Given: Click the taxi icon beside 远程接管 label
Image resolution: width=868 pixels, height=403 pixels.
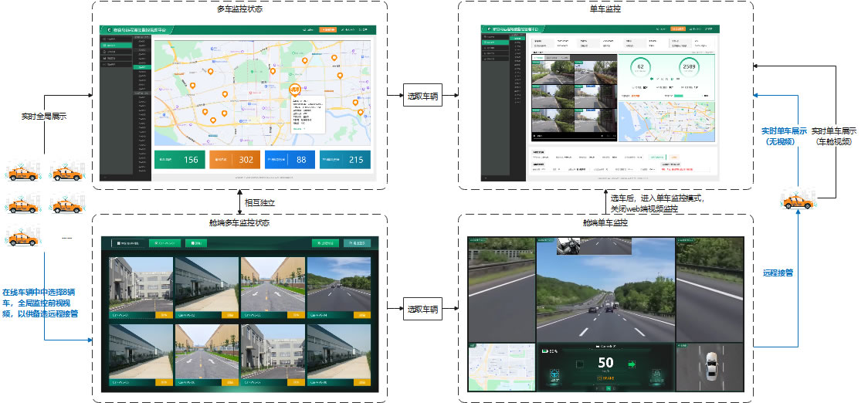Looking at the screenshot, I should tap(798, 200).
